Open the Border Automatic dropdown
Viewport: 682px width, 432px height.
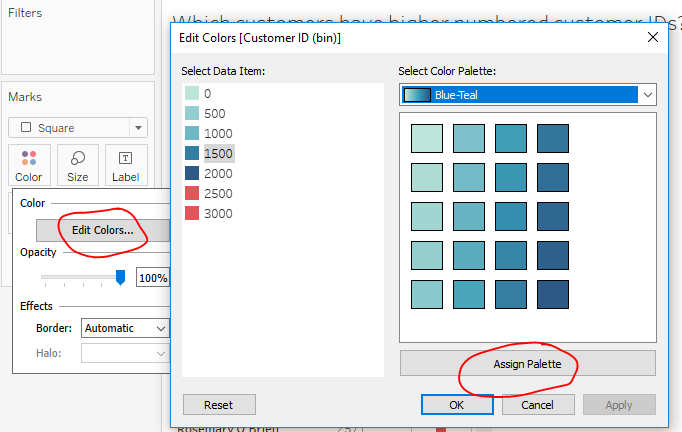[125, 328]
